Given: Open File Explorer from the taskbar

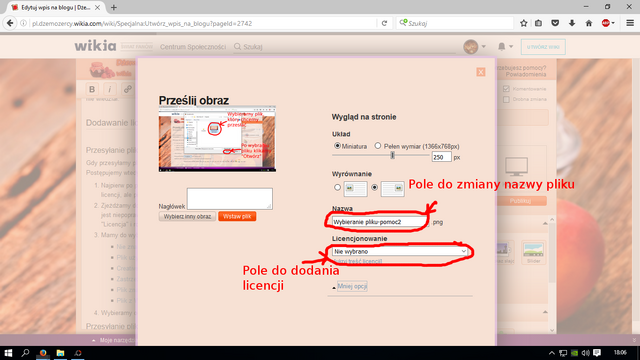Looking at the screenshot, I should [60, 353].
